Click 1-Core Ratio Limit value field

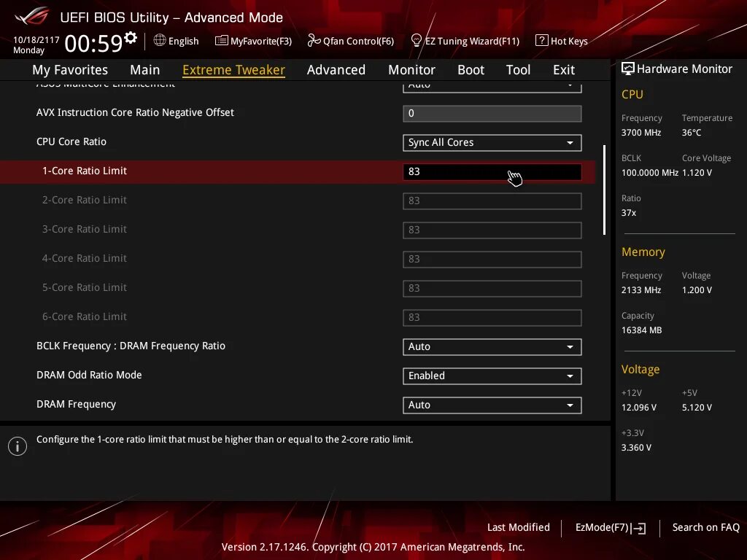(492, 172)
